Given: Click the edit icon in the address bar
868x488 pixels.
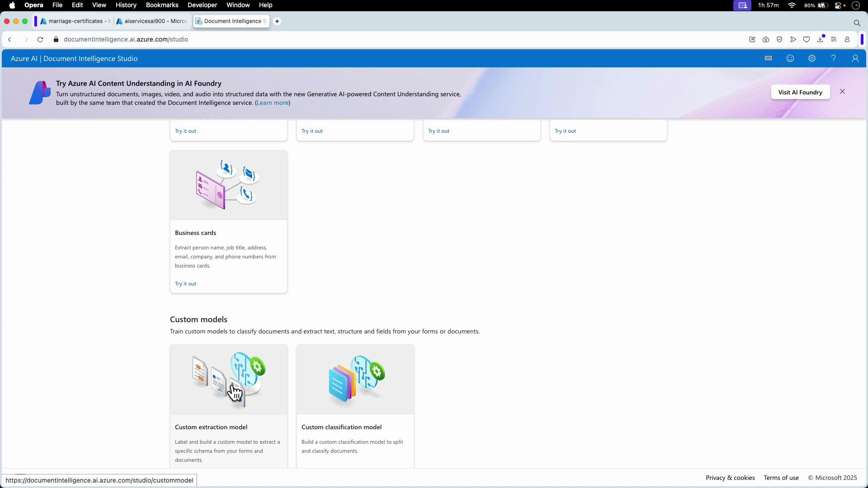Looking at the screenshot, I should (752, 40).
